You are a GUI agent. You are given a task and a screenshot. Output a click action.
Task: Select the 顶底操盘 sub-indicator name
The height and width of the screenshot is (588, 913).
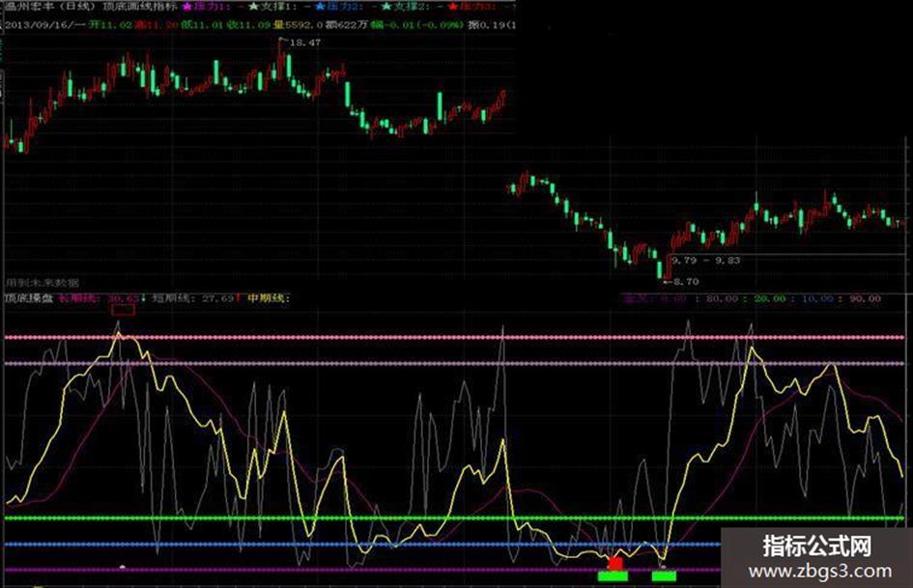(x=29, y=298)
